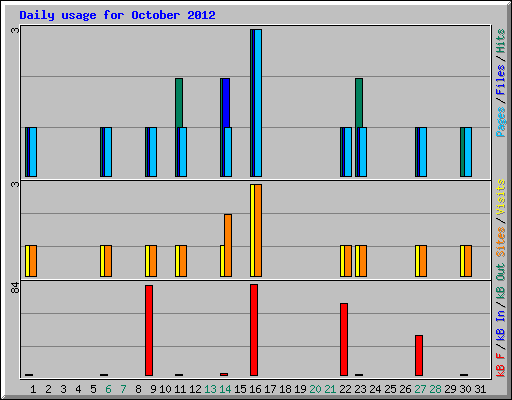Click green weekend day label "20"
The image size is (512, 400).
click(x=315, y=389)
